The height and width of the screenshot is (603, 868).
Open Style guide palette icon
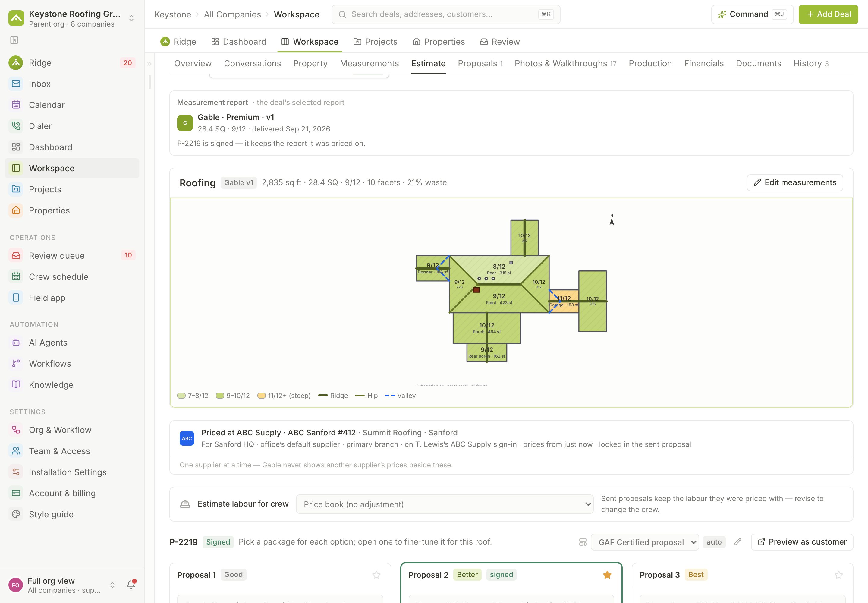16,514
